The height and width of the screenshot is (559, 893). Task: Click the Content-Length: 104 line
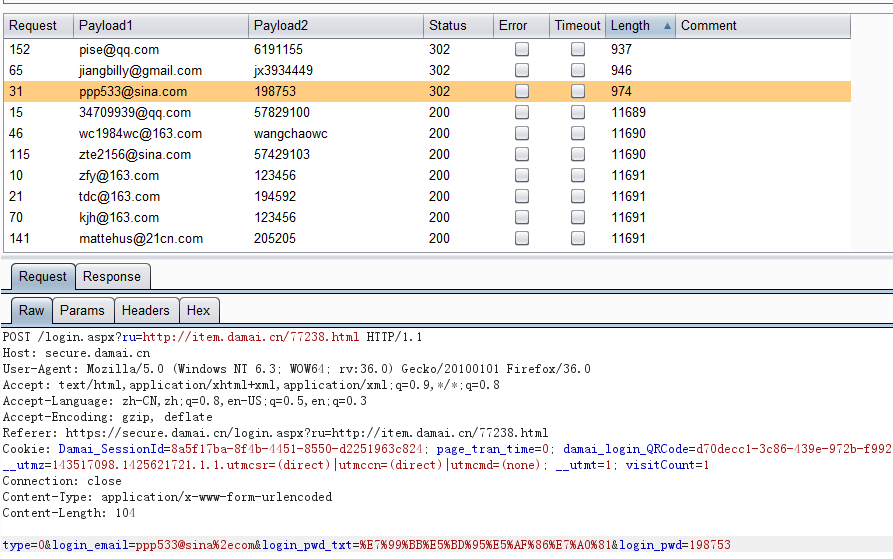tap(69, 513)
